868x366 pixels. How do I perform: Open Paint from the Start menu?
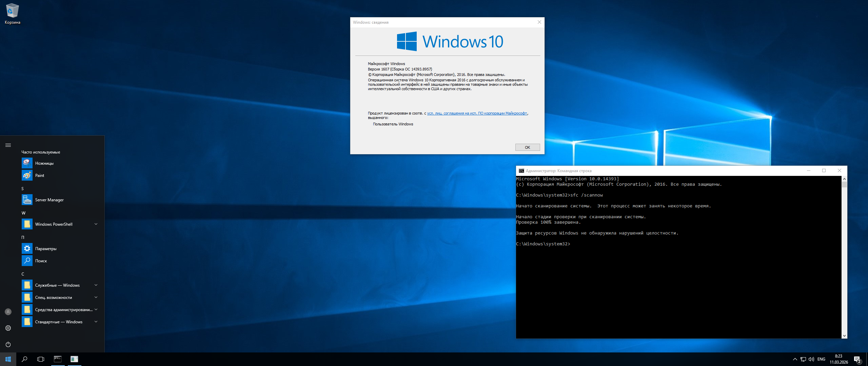click(40, 176)
